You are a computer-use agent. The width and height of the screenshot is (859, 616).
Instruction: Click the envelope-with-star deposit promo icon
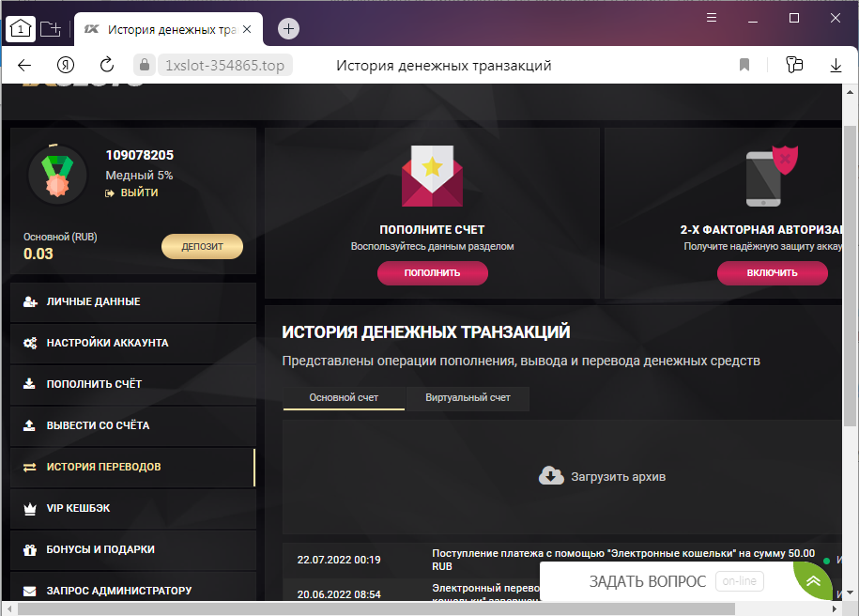point(432,176)
